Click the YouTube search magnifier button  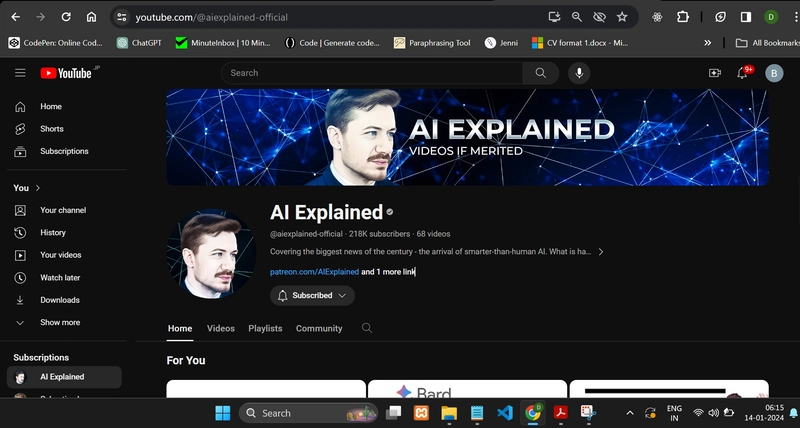(x=541, y=73)
